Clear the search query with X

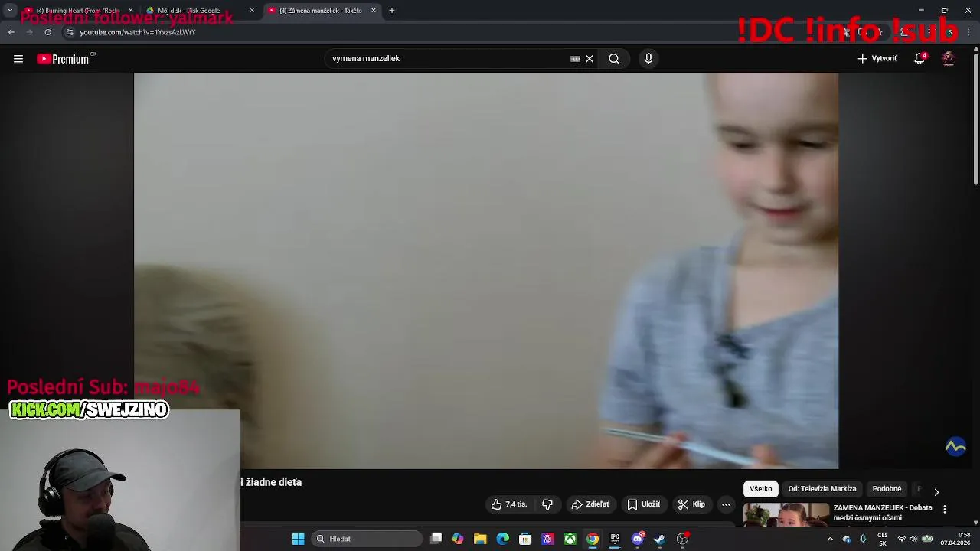coord(590,59)
